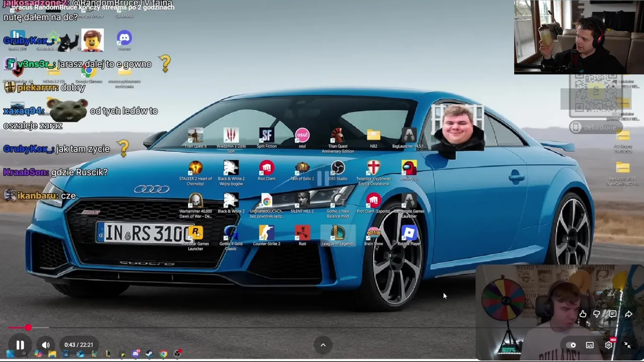
Task: Launch Black & White 2 Wojny bogów
Action: point(231,173)
